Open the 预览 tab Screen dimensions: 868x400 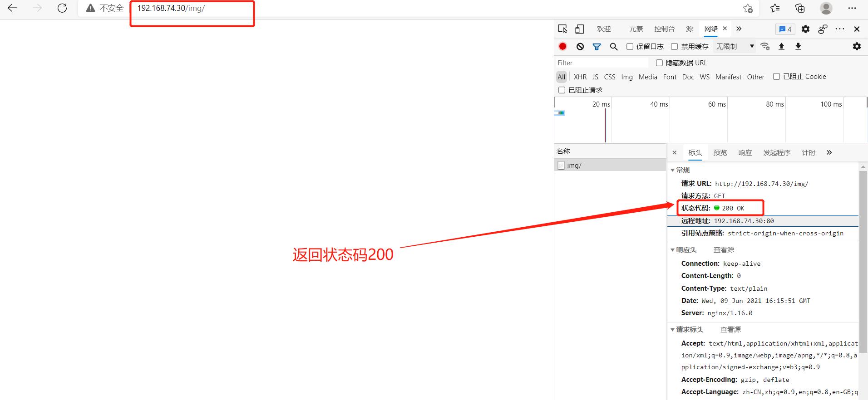720,153
